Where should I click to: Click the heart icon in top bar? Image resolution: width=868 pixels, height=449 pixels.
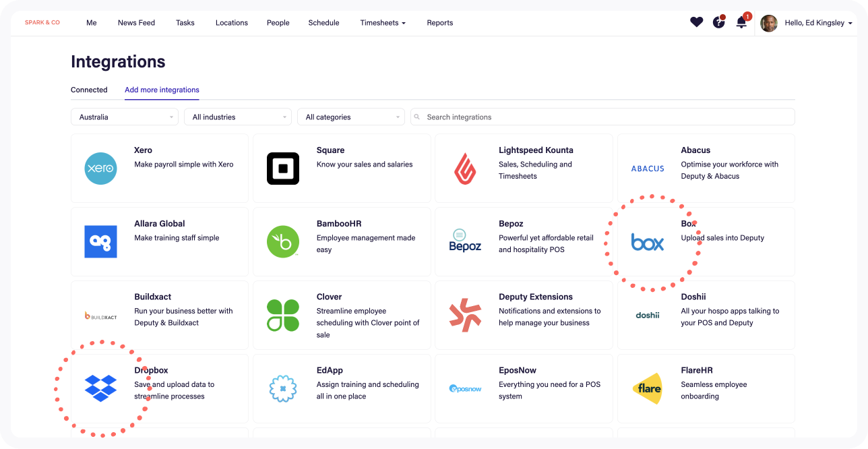click(x=696, y=22)
